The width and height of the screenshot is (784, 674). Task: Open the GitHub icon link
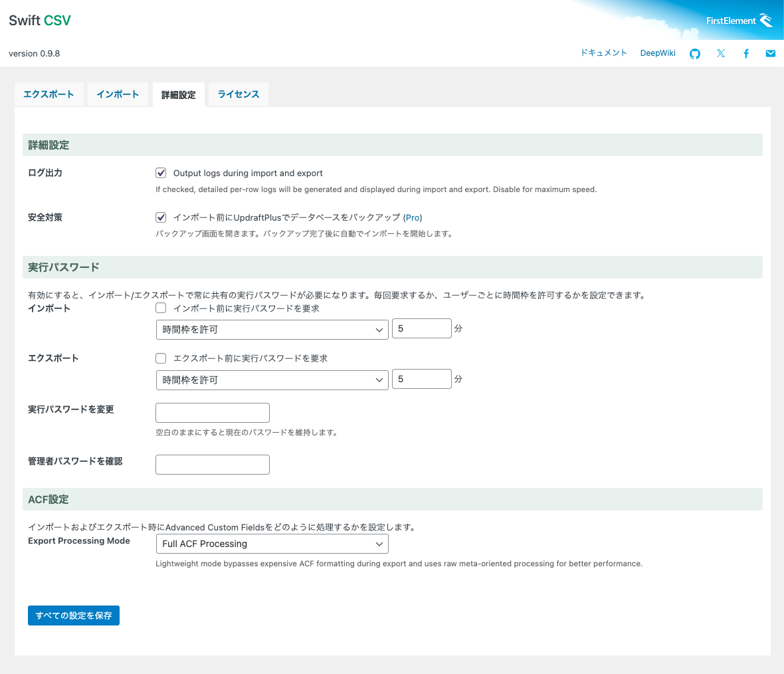coord(695,54)
